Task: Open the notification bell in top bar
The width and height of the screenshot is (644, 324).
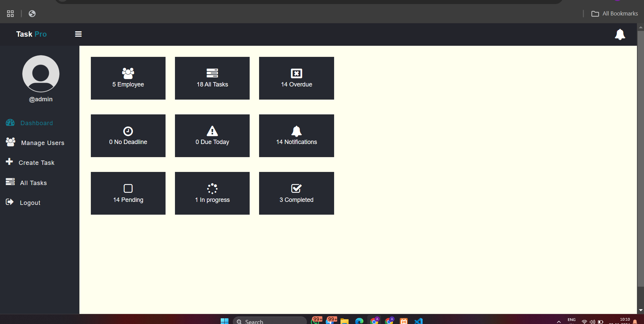Action: pos(620,34)
